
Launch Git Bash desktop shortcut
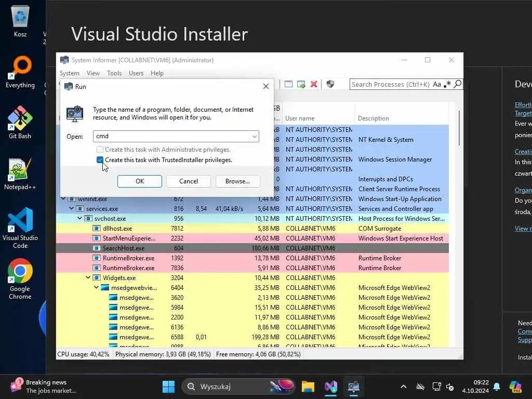point(20,123)
